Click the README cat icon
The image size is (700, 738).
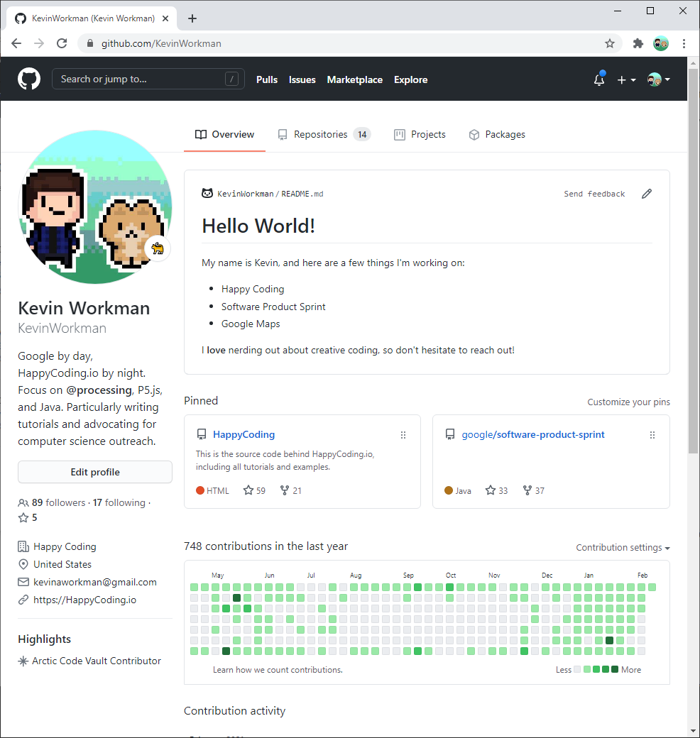pos(207,193)
